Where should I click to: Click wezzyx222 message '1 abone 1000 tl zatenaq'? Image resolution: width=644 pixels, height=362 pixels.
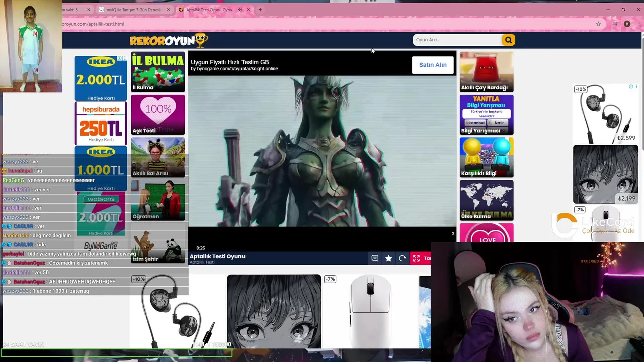(x=45, y=291)
